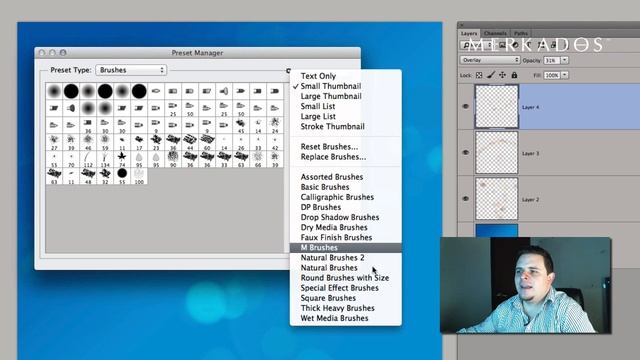Select the last brush preset, 100

(x=139, y=176)
